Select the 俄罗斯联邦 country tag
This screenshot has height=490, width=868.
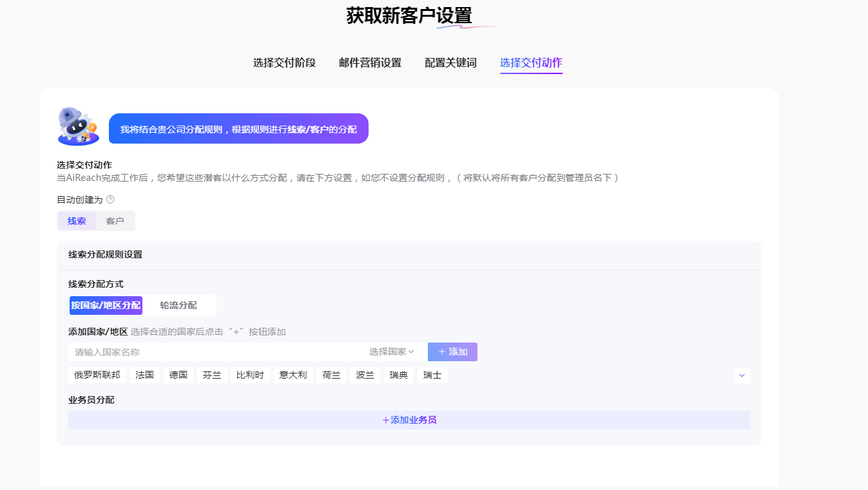click(x=97, y=375)
